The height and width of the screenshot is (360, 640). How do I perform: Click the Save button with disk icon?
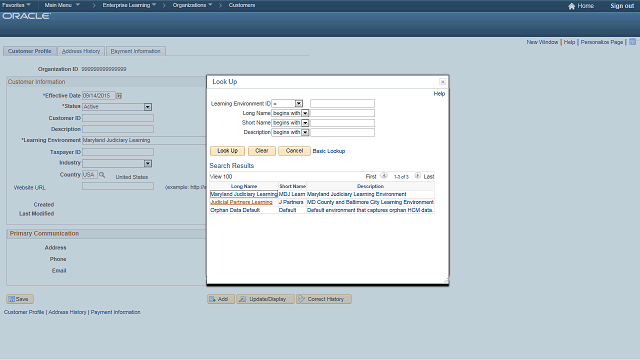pos(20,299)
